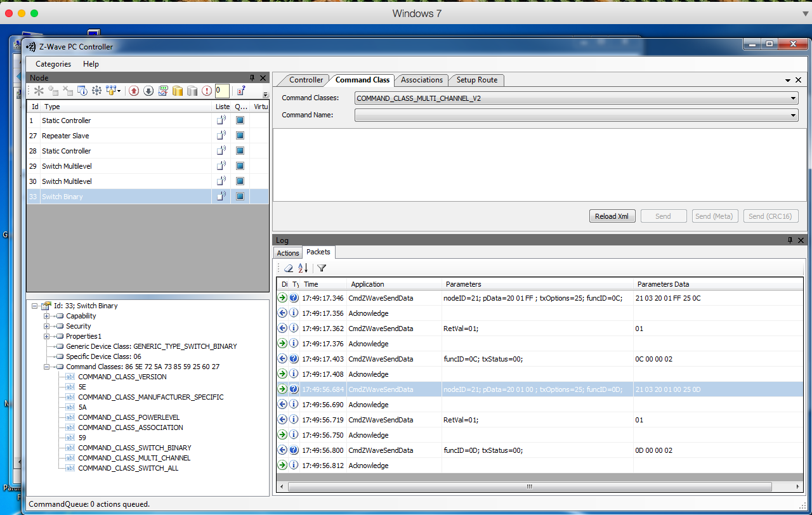The image size is (812, 515).
Task: Click the log's horizontal scrollbar thumb
Action: (x=529, y=487)
